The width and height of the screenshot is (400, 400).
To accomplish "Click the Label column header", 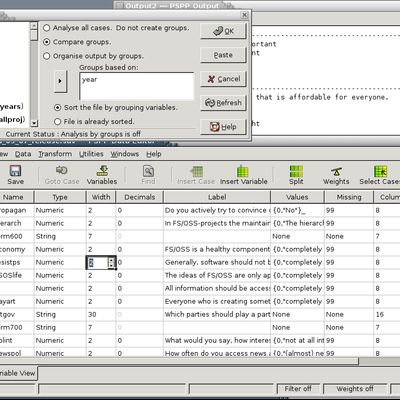I will click(x=217, y=197).
